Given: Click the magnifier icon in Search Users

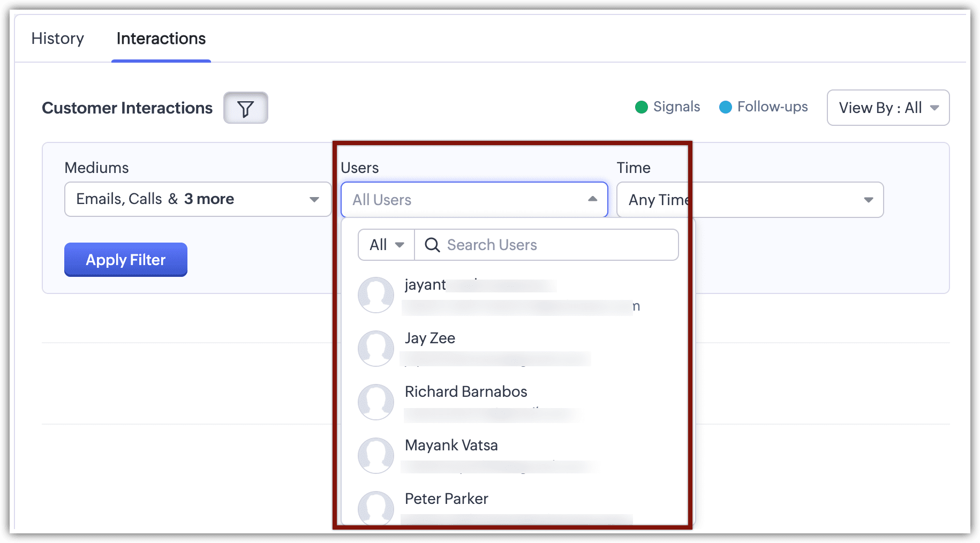Looking at the screenshot, I should 432,245.
